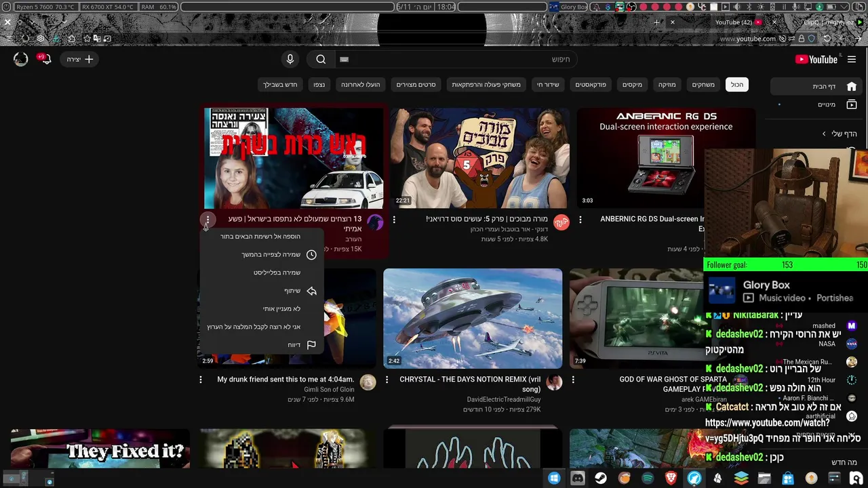
Task: Choose שמירה בפלייליסט menu entry
Action: coord(260,272)
